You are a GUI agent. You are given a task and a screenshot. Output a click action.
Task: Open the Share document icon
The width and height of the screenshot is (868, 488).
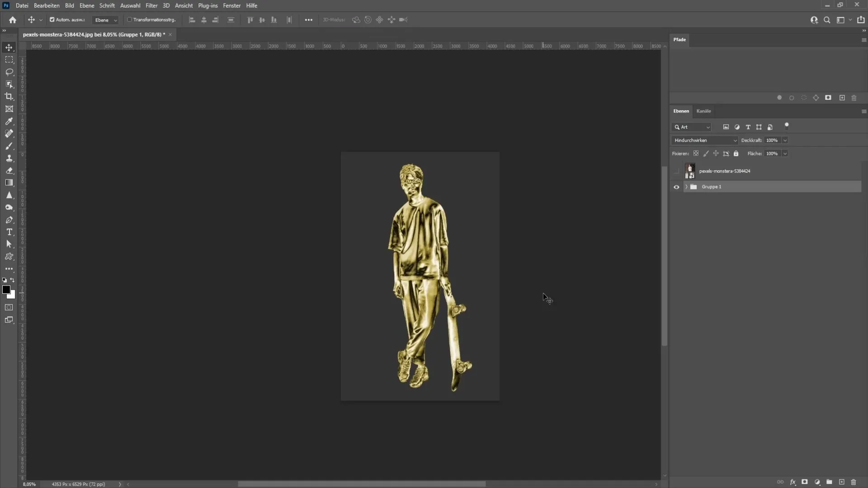[861, 20]
